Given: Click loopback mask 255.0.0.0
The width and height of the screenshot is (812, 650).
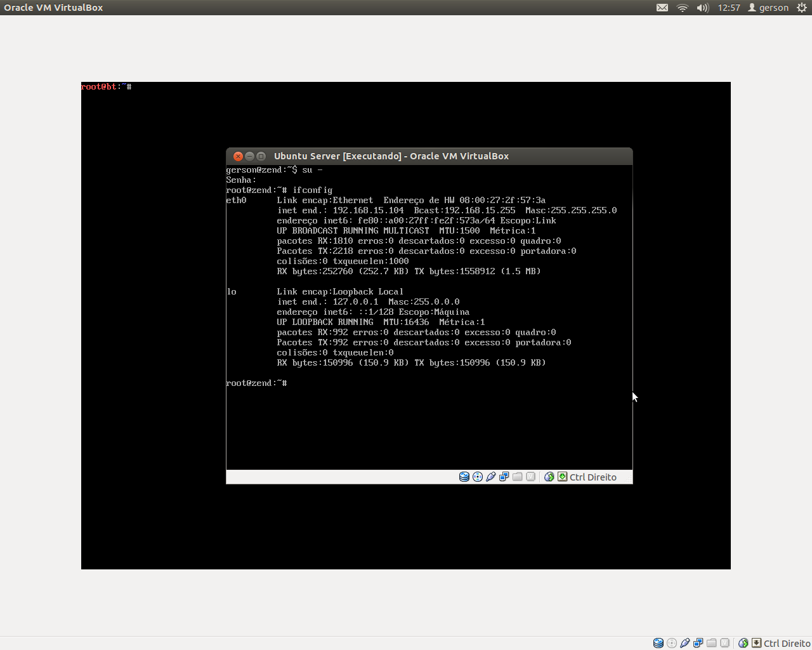Looking at the screenshot, I should pos(436,302).
